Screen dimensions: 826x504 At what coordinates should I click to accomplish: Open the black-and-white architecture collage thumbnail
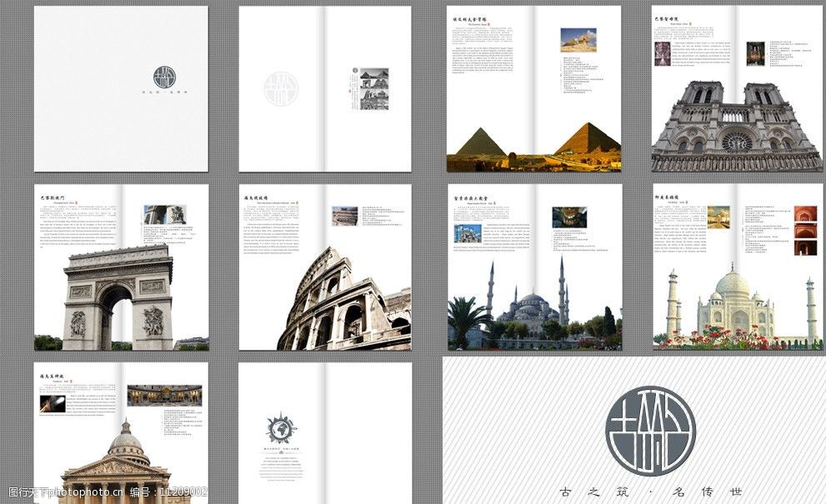point(373,88)
